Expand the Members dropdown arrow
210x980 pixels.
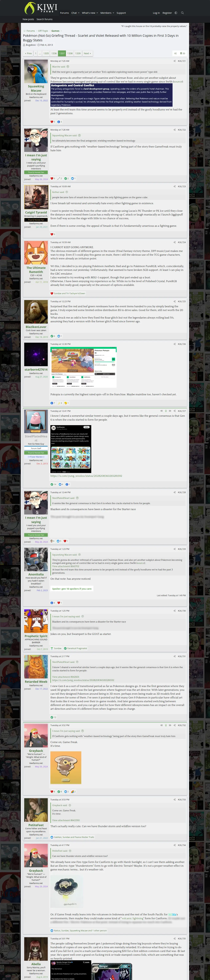click(113, 13)
